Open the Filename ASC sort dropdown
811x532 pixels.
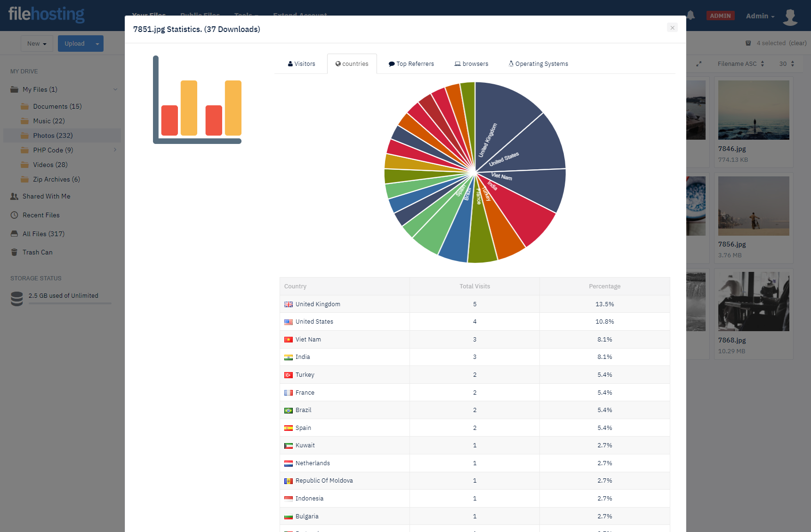pos(740,64)
